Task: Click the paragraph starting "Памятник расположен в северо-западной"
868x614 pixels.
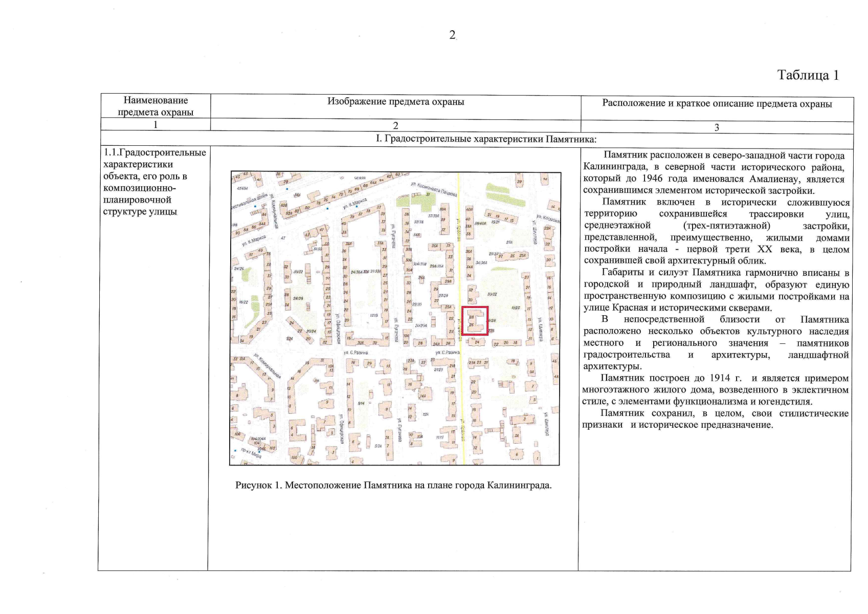Action: tap(716, 173)
